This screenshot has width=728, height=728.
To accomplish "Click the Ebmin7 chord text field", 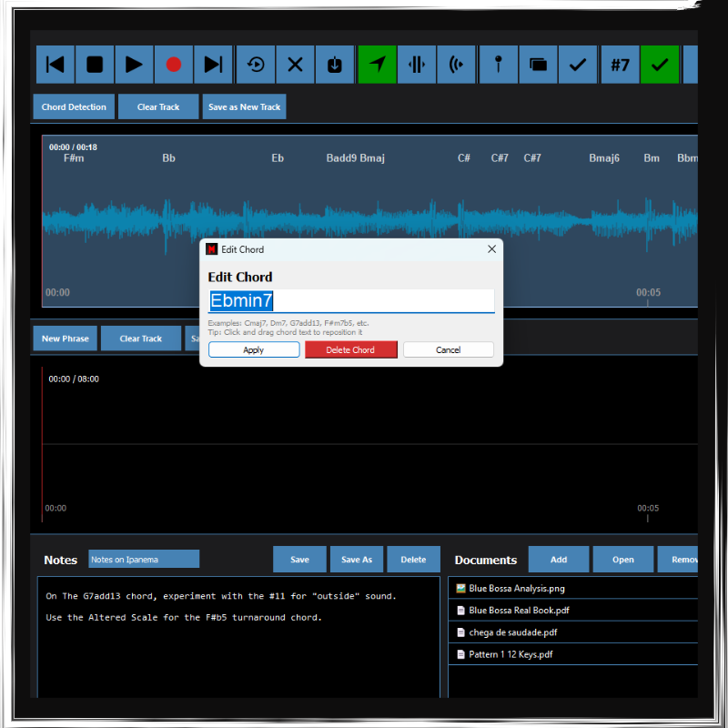I will [x=351, y=301].
